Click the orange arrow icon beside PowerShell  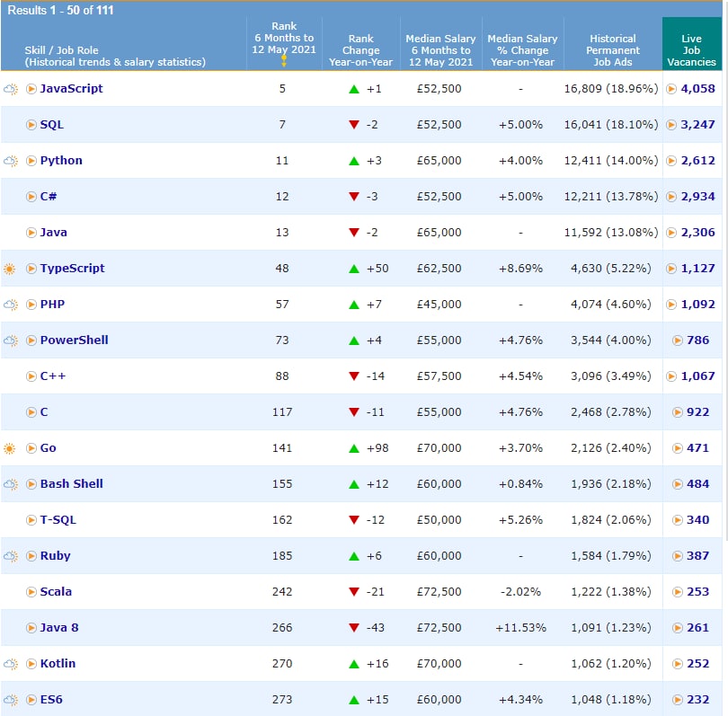[31, 340]
